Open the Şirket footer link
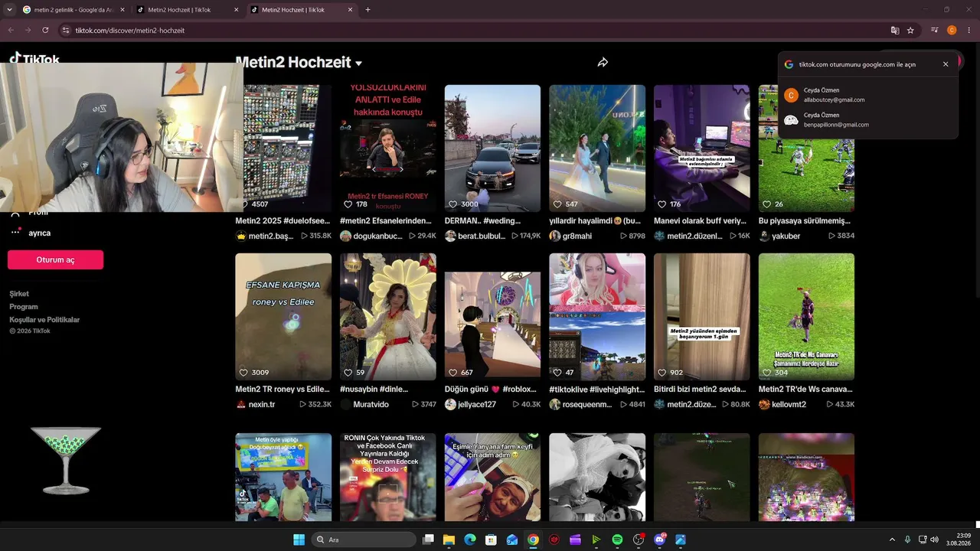980x551 pixels. point(19,294)
